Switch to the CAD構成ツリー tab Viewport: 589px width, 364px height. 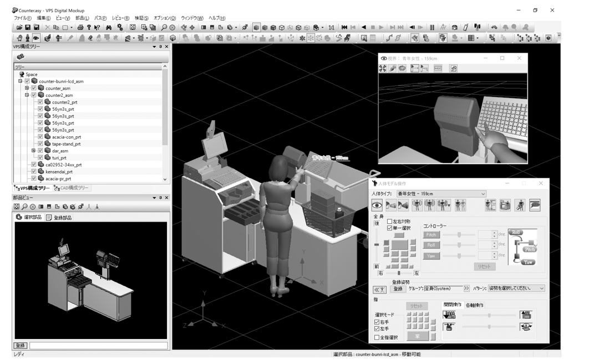tap(71, 188)
